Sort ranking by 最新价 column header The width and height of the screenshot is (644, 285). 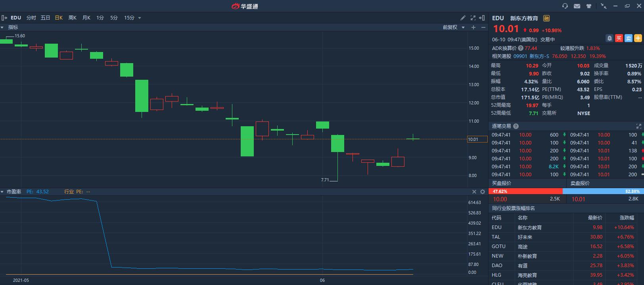595,218
